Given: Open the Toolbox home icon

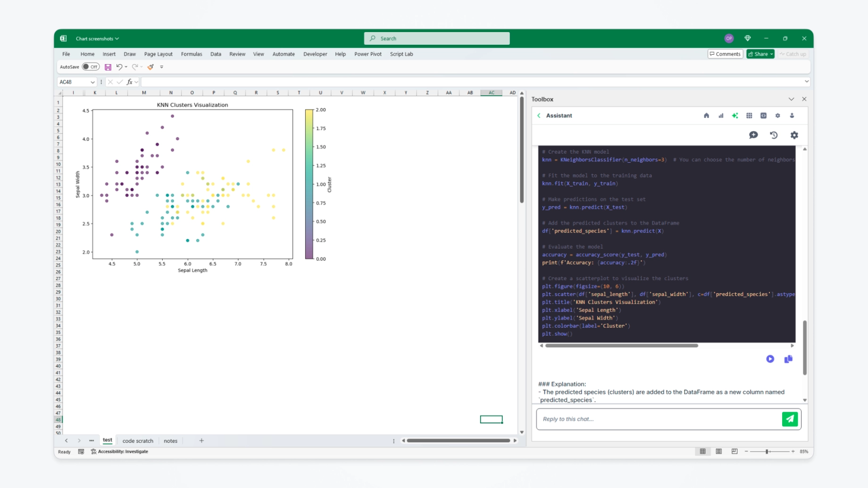Looking at the screenshot, I should (x=706, y=116).
